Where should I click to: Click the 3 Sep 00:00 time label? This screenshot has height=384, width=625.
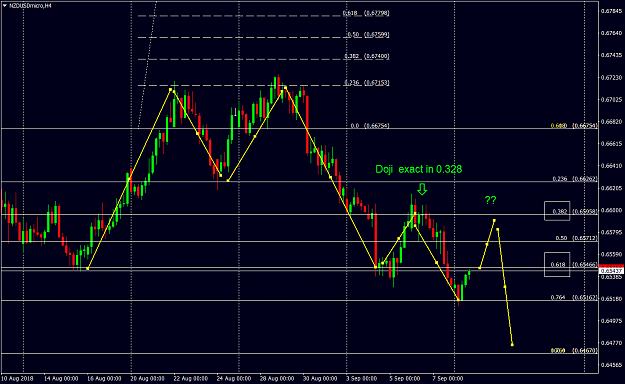tap(362, 378)
